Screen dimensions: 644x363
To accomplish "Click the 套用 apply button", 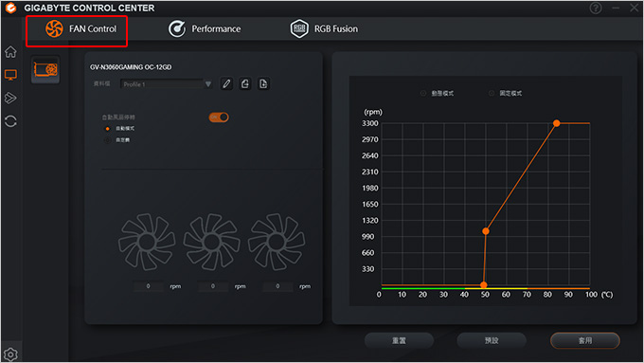I will tap(585, 340).
